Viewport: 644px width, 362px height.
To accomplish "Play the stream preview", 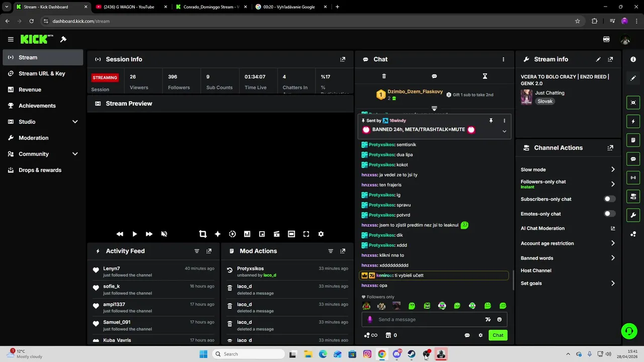I will (134, 234).
